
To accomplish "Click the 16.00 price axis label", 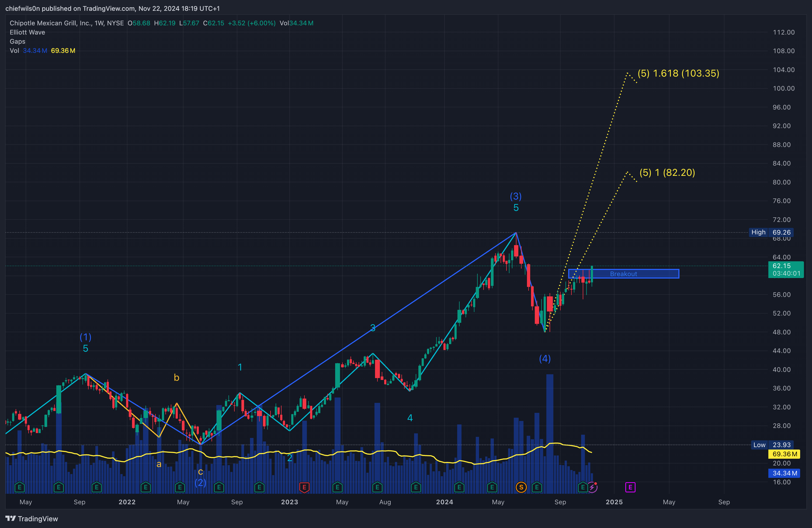I will click(x=782, y=482).
